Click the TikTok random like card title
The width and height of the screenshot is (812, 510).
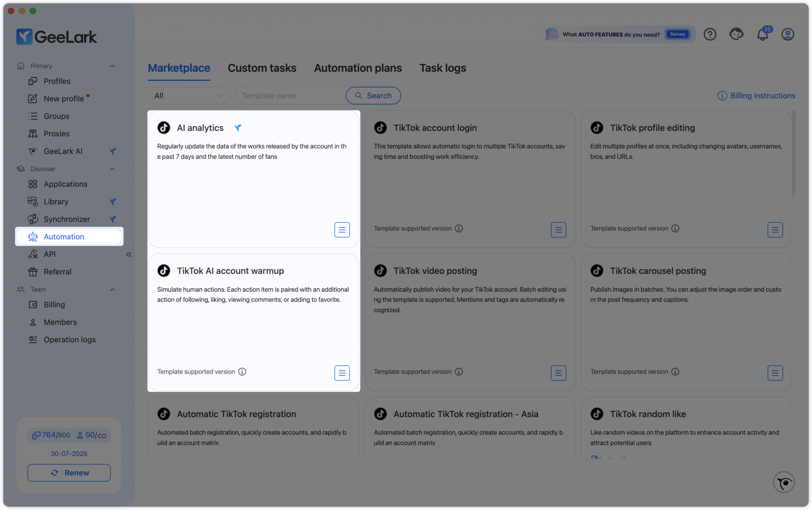pyautogui.click(x=648, y=414)
